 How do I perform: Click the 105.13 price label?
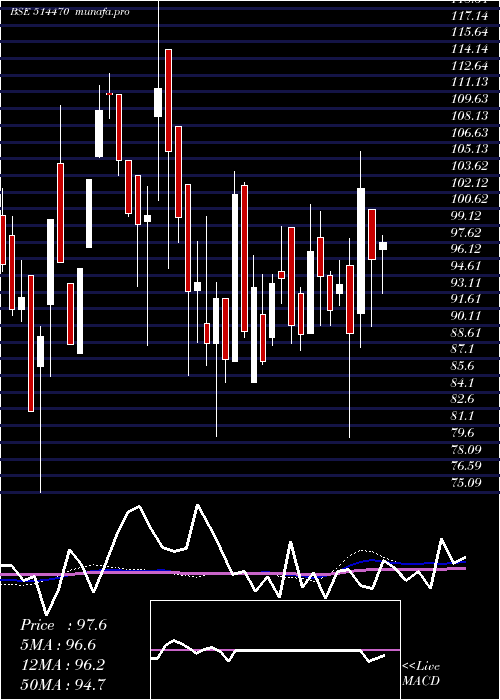(x=469, y=149)
